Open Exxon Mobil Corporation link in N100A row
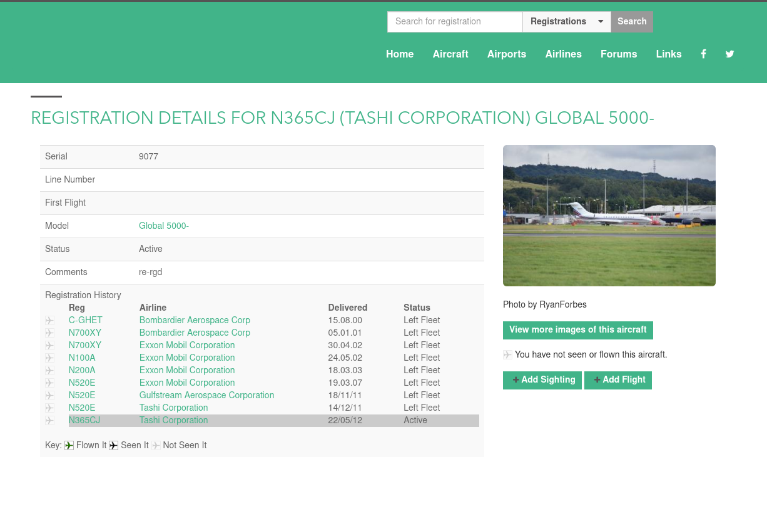Screen dimensions: 767x532 tap(187, 358)
